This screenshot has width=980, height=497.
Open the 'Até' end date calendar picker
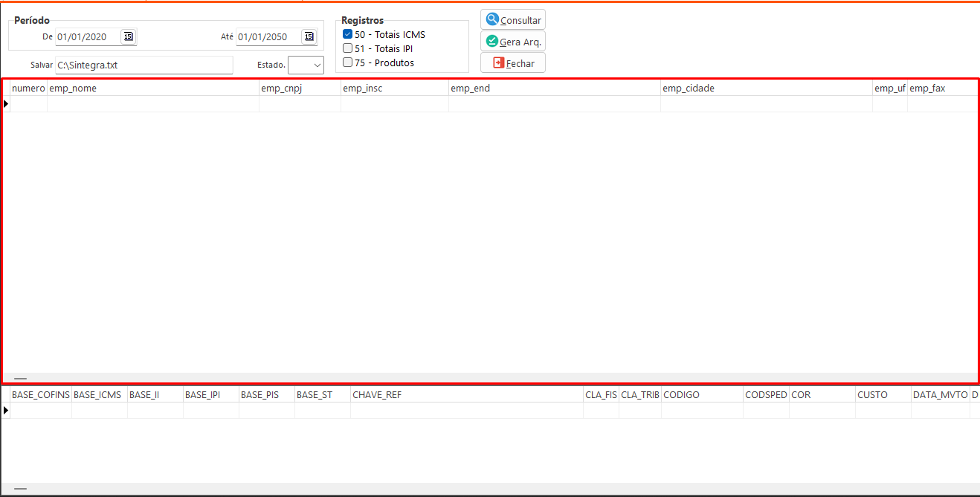309,36
